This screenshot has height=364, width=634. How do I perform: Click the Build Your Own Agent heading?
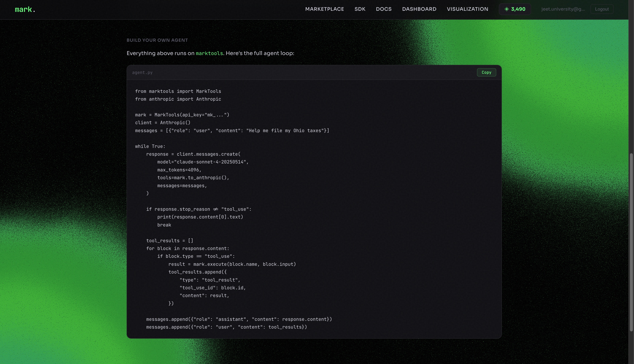[157, 40]
